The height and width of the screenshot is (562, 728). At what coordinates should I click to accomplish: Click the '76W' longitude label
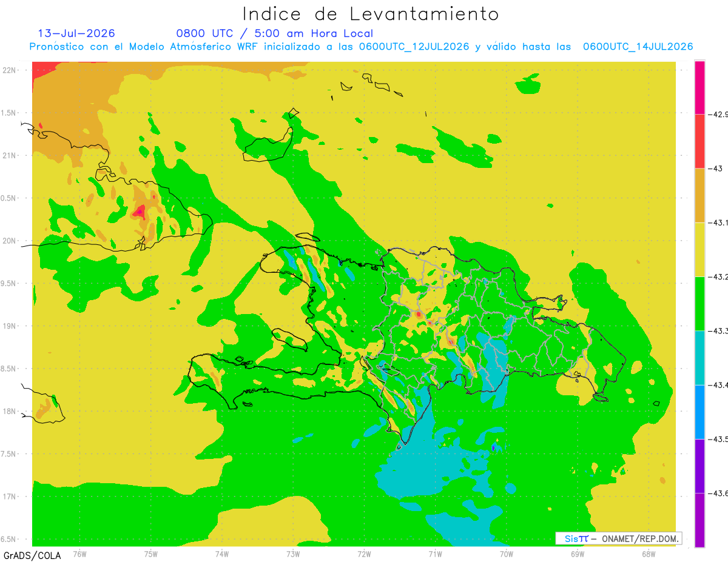tap(79, 553)
